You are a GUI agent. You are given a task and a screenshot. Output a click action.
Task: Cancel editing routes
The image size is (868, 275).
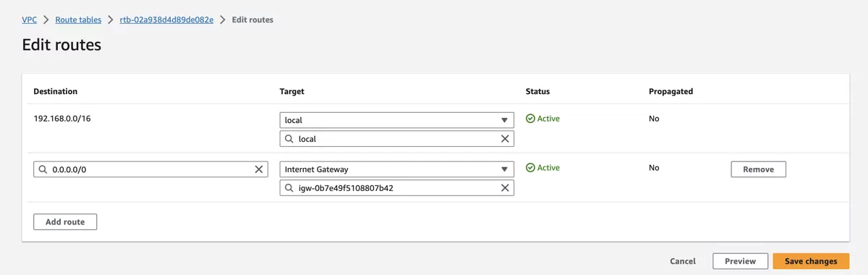683,261
